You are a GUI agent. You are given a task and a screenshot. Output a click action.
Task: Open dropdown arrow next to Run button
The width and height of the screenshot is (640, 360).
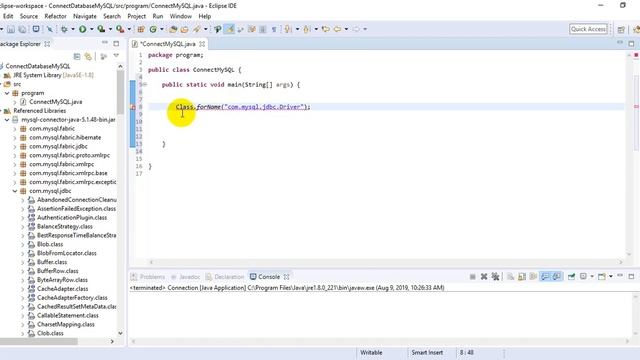91,29
